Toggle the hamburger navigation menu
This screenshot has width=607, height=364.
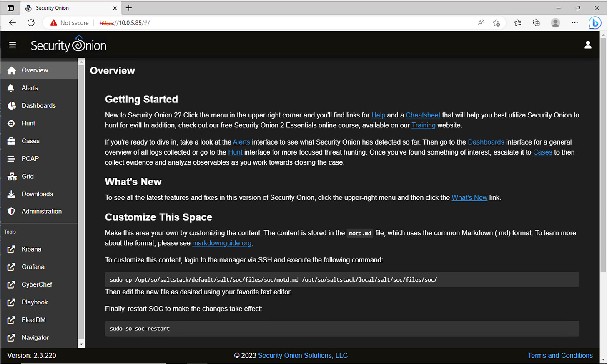[x=13, y=45]
